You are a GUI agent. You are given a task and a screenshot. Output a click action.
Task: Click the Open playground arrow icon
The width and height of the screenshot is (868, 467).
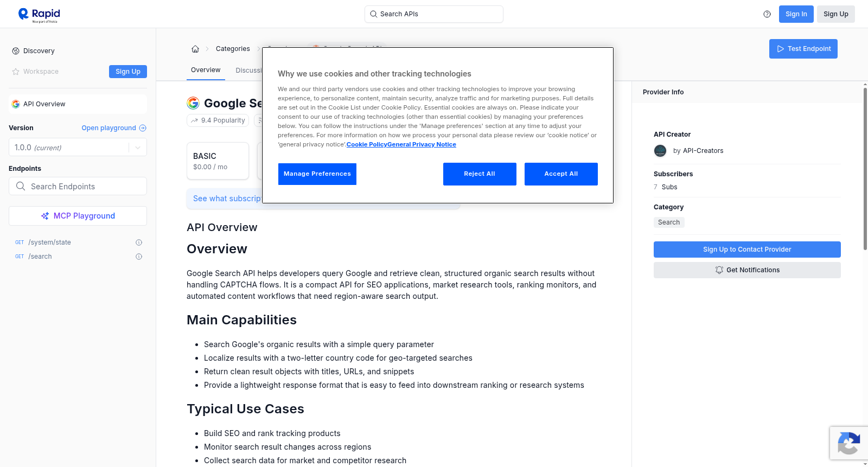143,128
